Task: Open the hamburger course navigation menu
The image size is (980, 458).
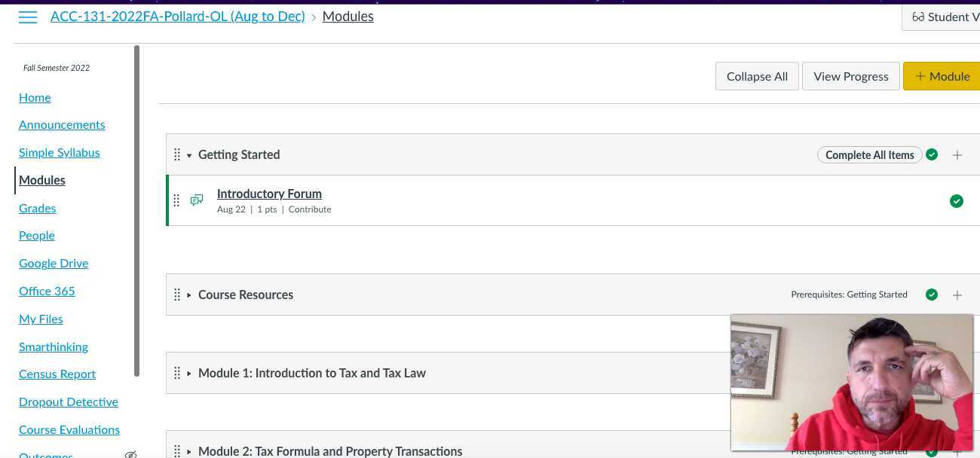Action: coord(28,17)
